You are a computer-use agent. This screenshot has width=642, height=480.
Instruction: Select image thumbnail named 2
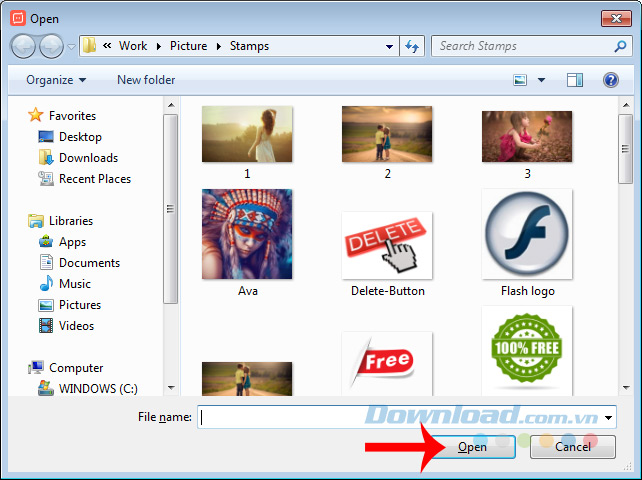click(x=387, y=134)
